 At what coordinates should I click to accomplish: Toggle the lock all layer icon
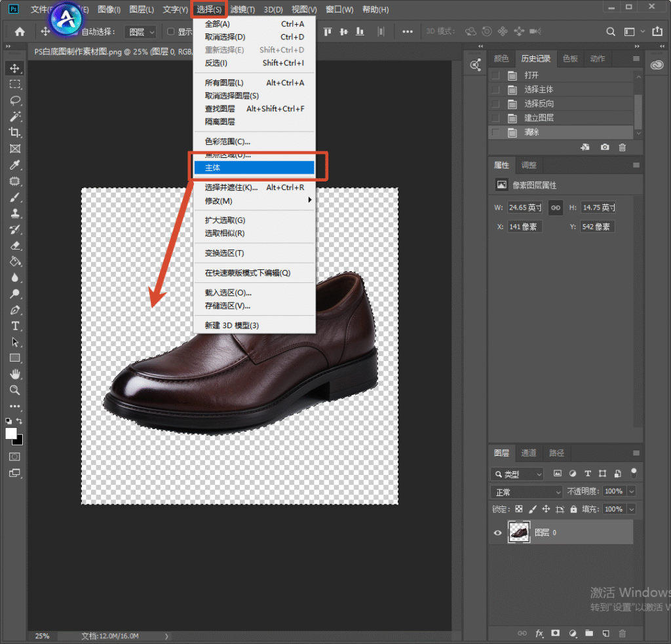point(573,509)
